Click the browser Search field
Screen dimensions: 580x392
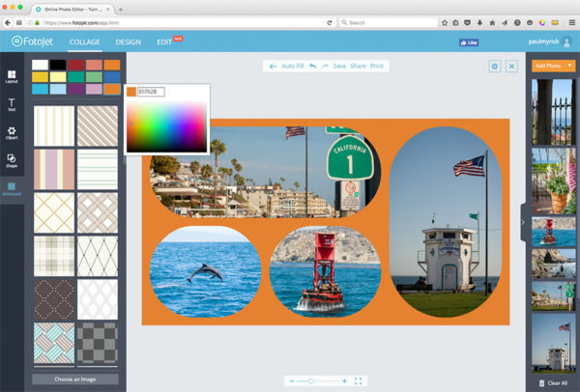tap(389, 22)
